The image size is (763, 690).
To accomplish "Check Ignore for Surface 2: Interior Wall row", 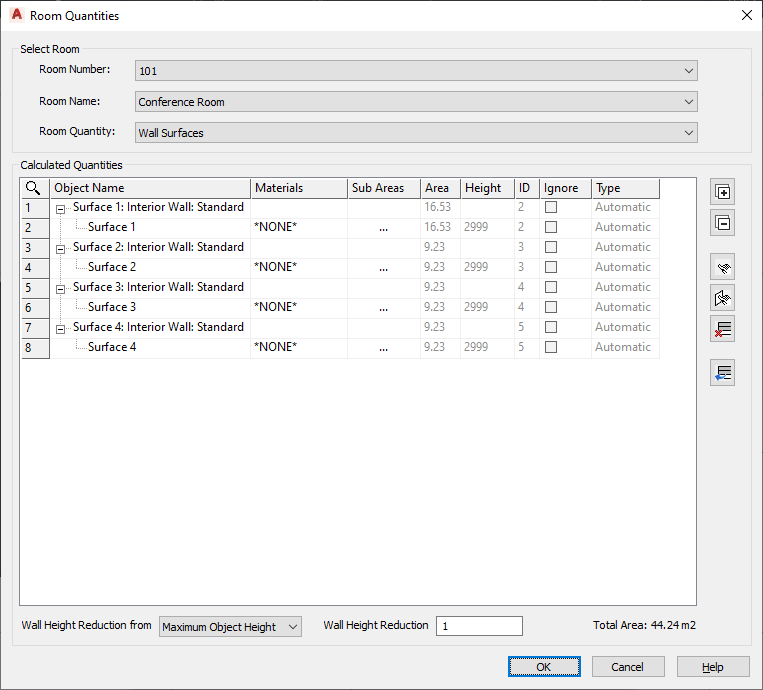I will 551,247.
